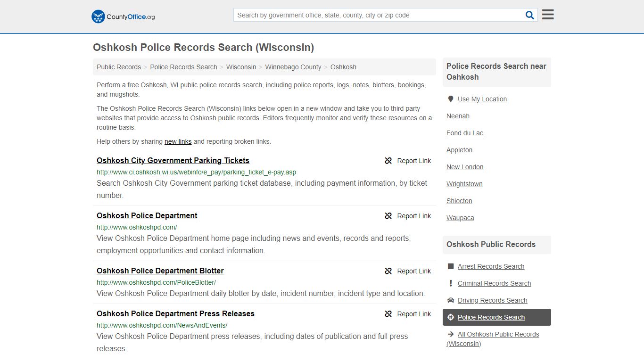Screen dimensions: 644x362
Task: Click the car icon beside Driving Records Search
Action: (451, 300)
